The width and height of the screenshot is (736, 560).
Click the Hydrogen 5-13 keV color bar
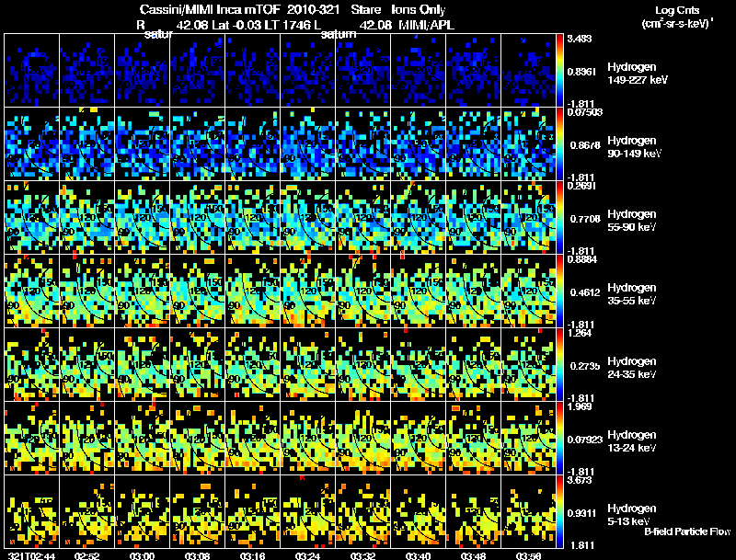point(559,511)
